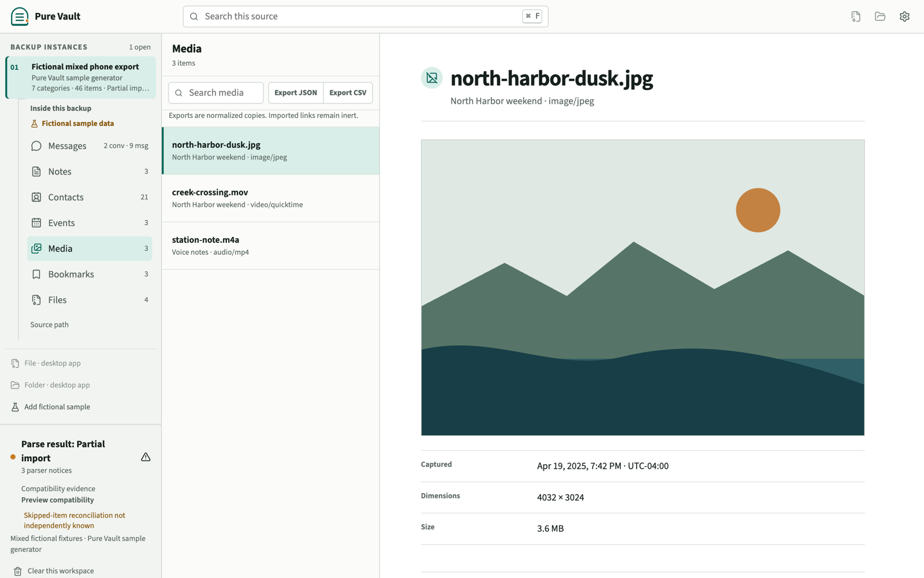Export media as JSON
Image resolution: width=924 pixels, height=578 pixels.
(x=296, y=92)
